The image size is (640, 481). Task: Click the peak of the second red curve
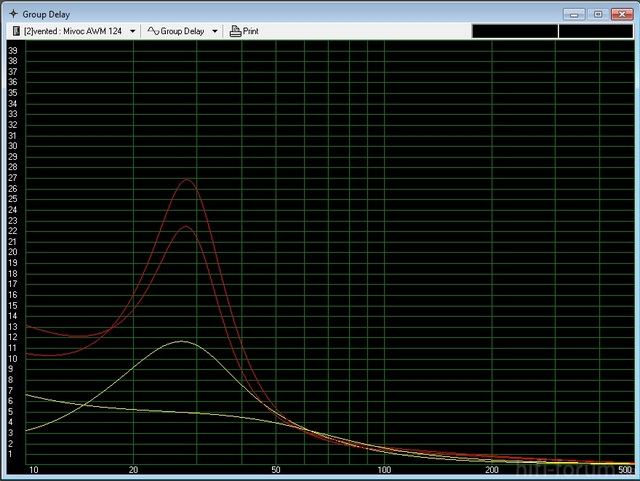pos(185,226)
